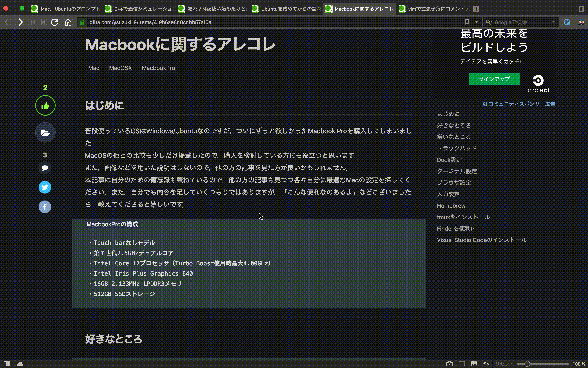Viewport: 588px width, 368px height.
Task: Click the URL address field
Action: [x=275, y=22]
